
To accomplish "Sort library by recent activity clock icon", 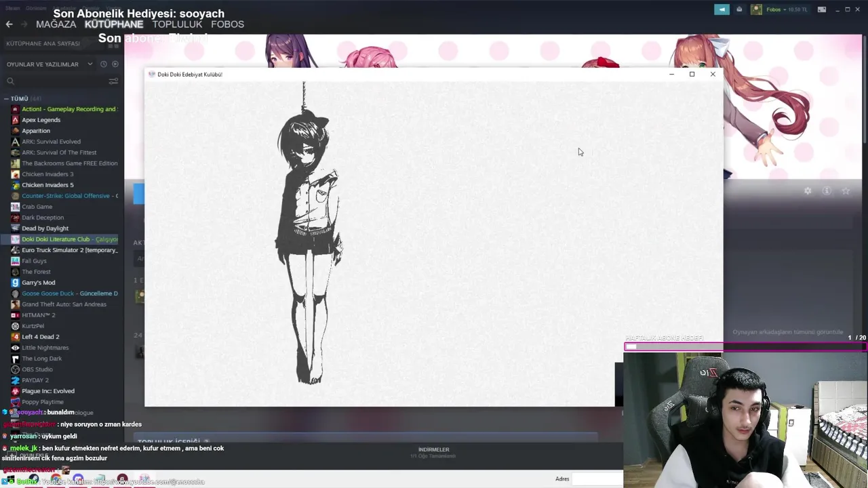I will pos(104,64).
